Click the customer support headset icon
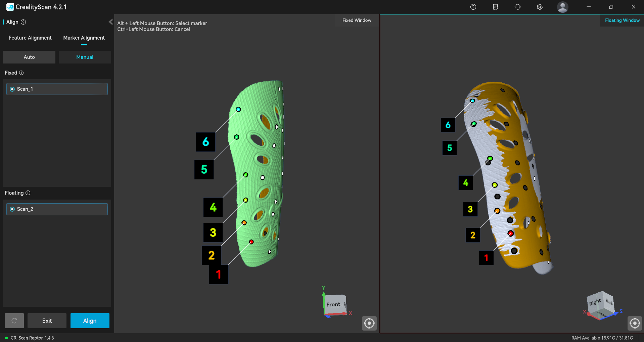The width and height of the screenshot is (644, 342). pyautogui.click(x=517, y=7)
